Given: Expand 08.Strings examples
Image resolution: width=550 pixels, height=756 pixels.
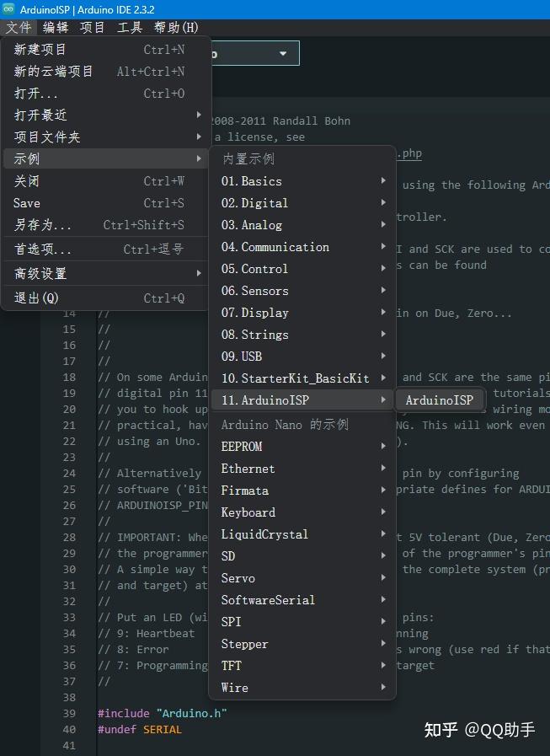Looking at the screenshot, I should click(x=302, y=335).
